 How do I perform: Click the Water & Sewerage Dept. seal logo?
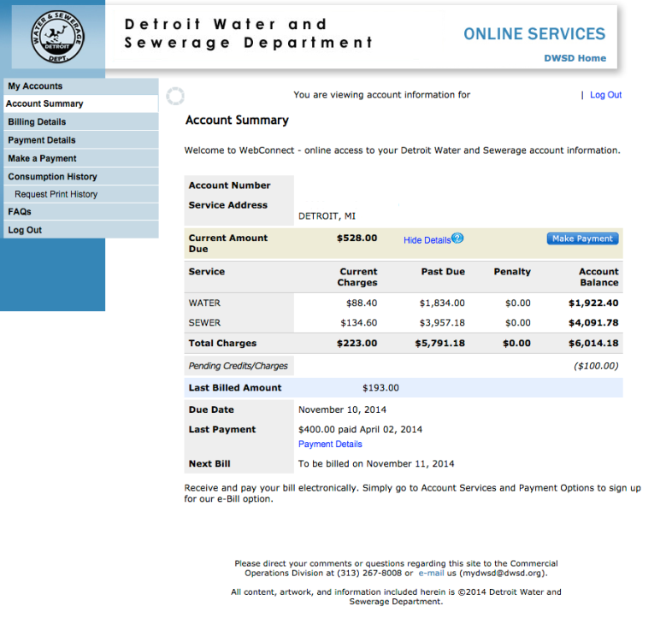tap(57, 37)
